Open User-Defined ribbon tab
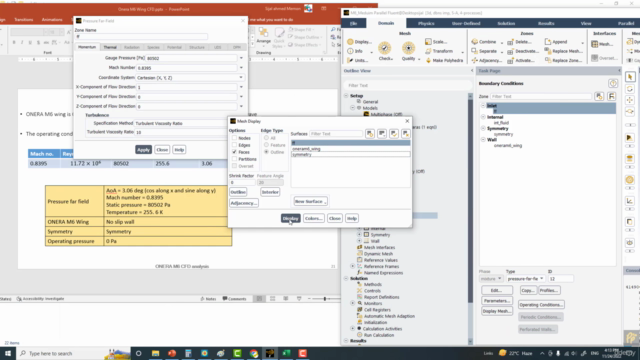 point(466,24)
